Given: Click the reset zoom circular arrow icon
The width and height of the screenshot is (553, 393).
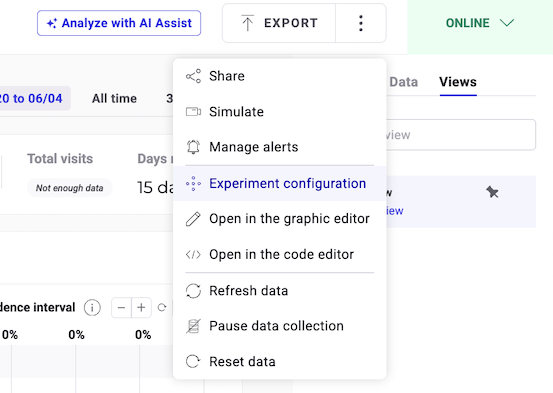Looking at the screenshot, I should [x=162, y=308].
